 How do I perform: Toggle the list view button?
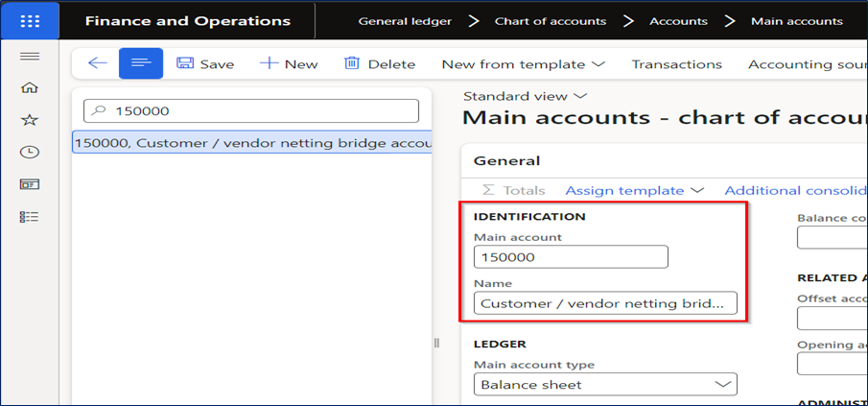141,63
